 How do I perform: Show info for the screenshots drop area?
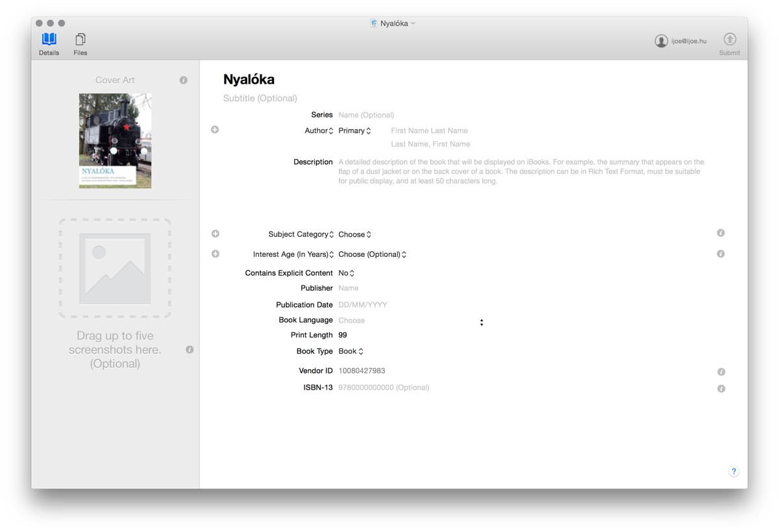[190, 350]
